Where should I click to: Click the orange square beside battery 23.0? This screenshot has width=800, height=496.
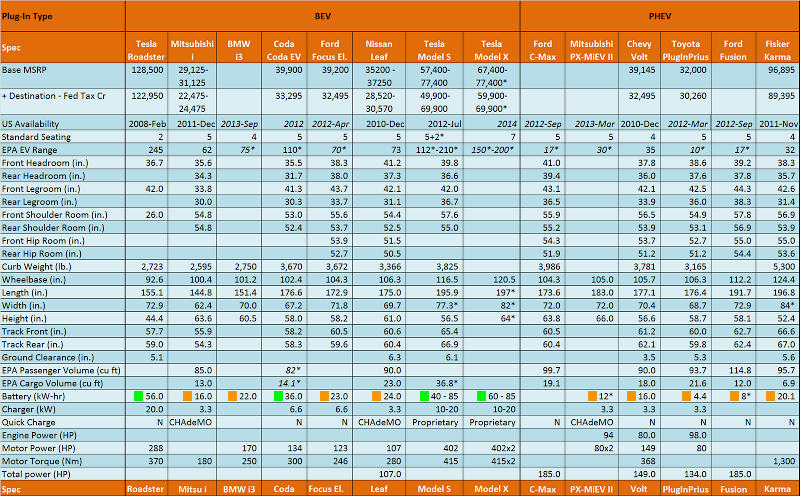click(324, 396)
